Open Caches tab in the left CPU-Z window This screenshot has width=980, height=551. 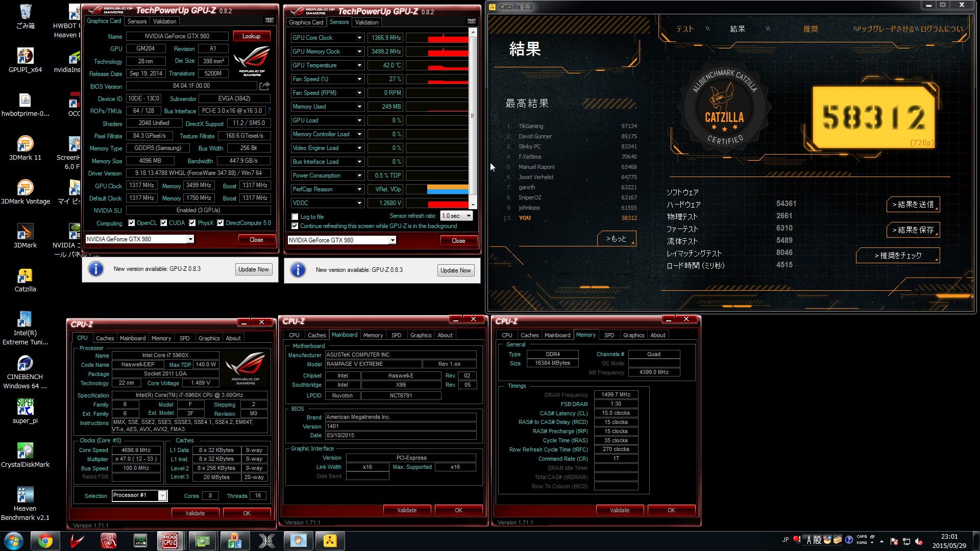point(105,338)
